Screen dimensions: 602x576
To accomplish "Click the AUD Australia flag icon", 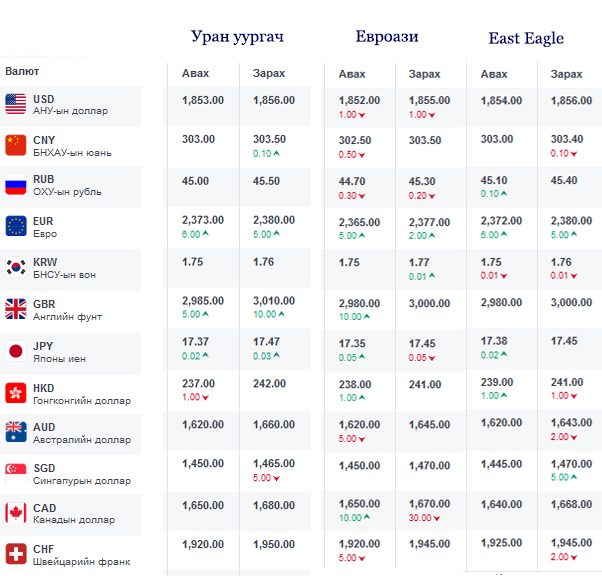I will coord(15,432).
